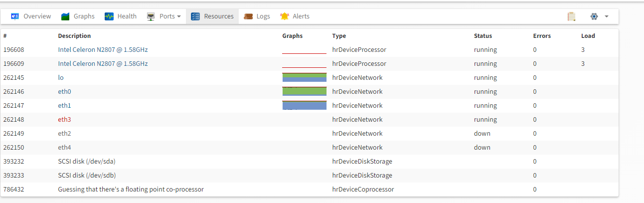The height and width of the screenshot is (203, 644).
Task: Open the notes notepad icon
Action: point(571,16)
